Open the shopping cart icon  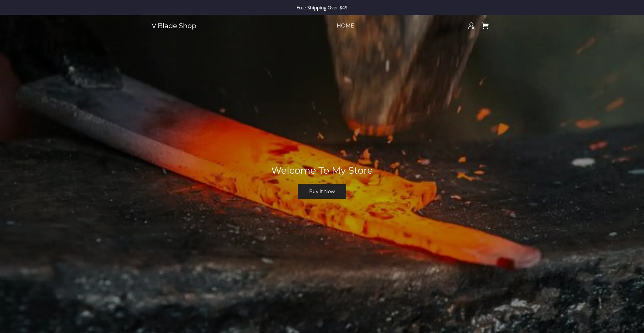(x=485, y=26)
